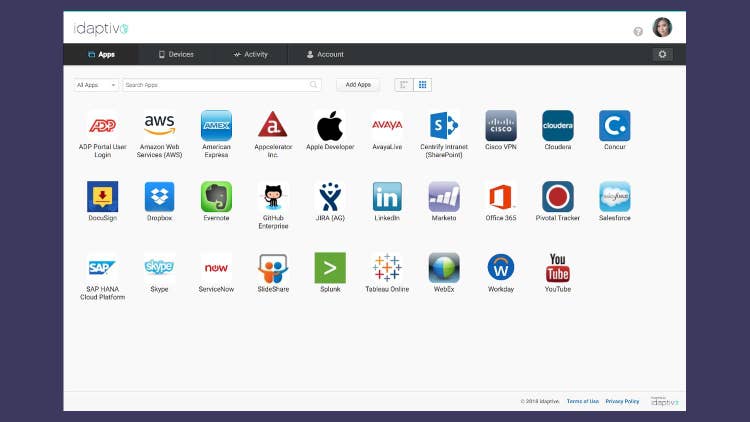Open the WebEx app

point(444,268)
